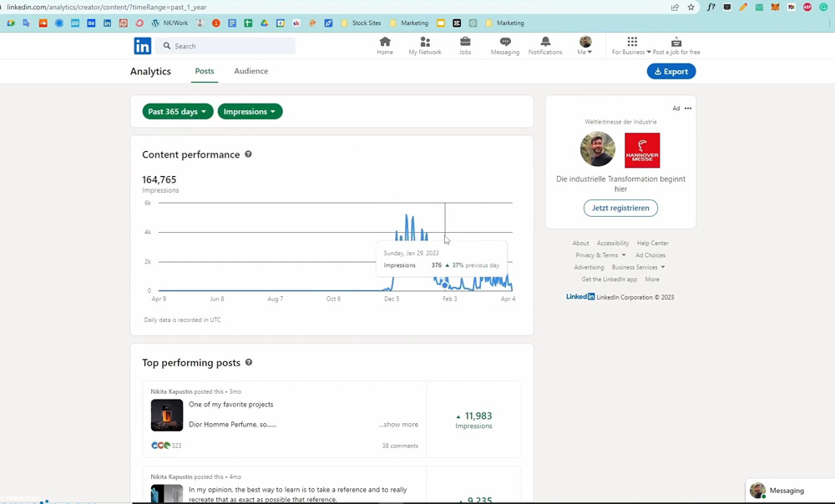Click the profile photo in the ad
This screenshot has height=504, width=835.
point(598,149)
